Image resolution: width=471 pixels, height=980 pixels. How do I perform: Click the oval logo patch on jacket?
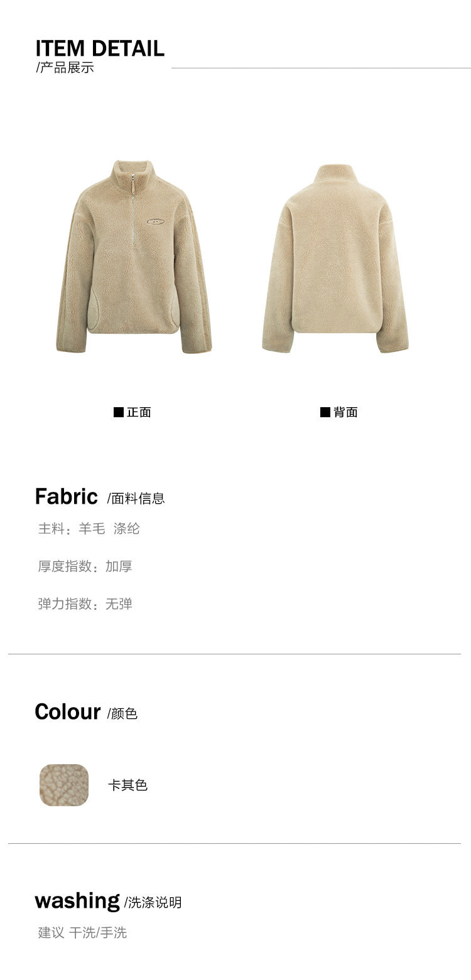[x=156, y=221]
